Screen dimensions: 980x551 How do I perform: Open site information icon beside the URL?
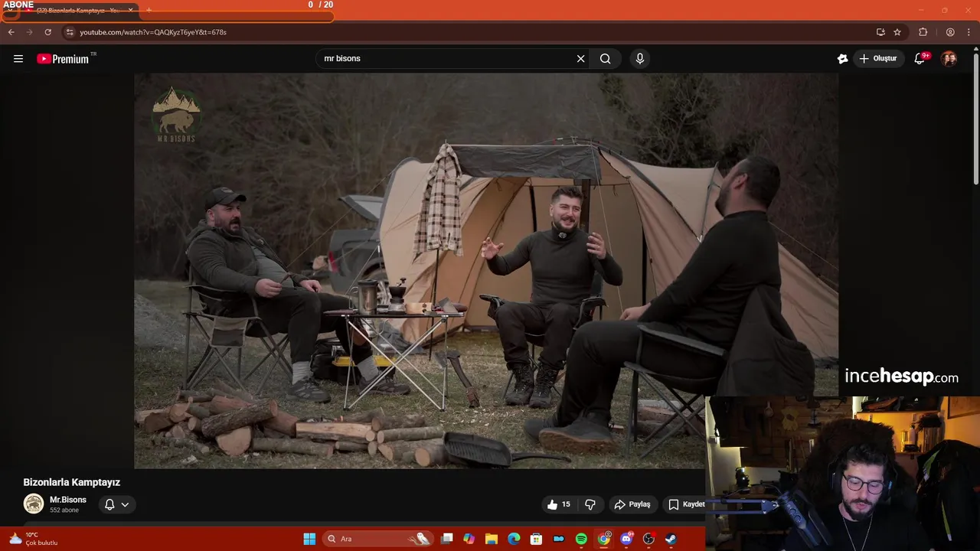[x=70, y=32]
